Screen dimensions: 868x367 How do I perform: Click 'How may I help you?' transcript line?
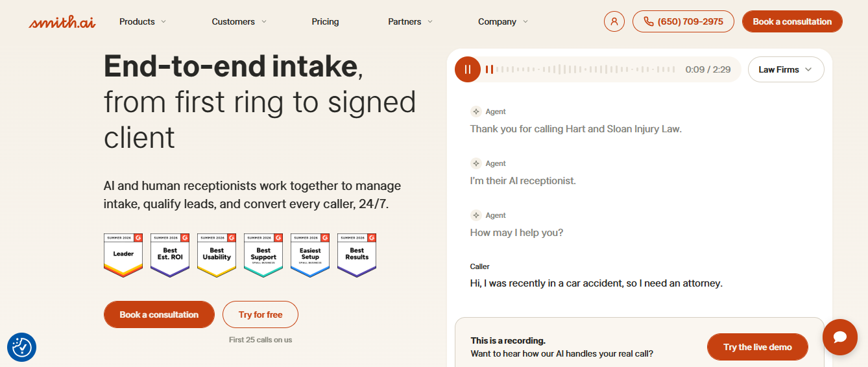tap(516, 233)
